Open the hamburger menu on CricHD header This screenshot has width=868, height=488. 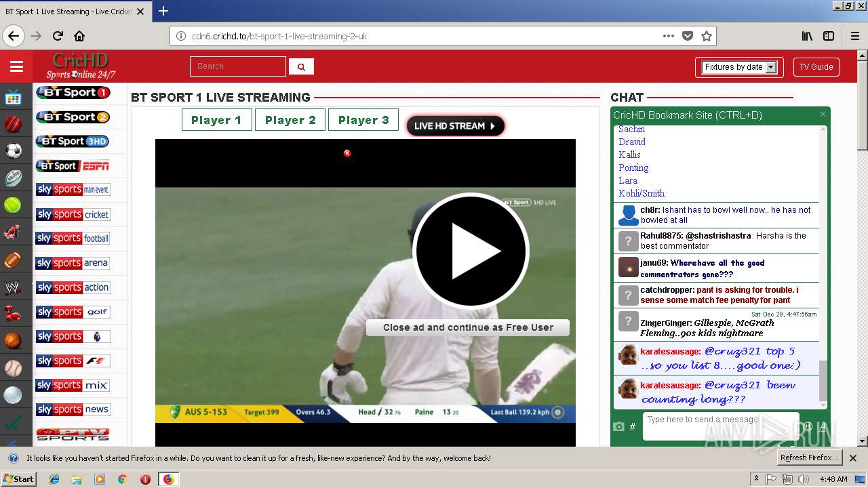pos(16,66)
